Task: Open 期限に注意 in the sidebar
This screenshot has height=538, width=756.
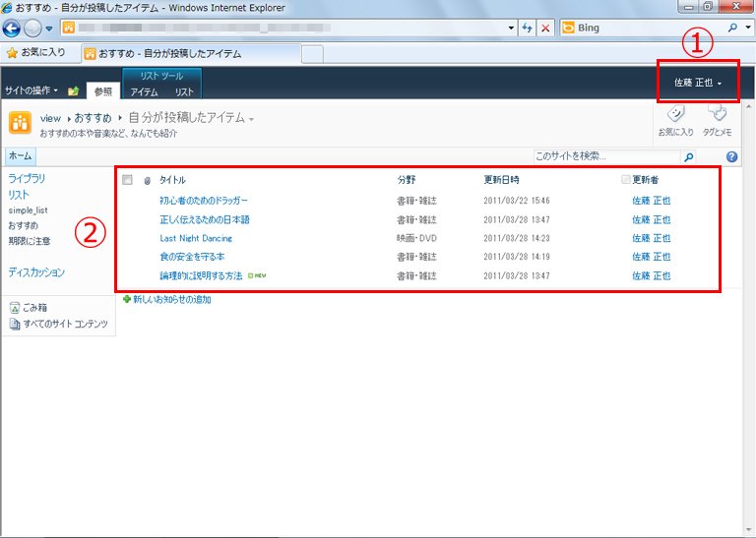Action: point(30,240)
